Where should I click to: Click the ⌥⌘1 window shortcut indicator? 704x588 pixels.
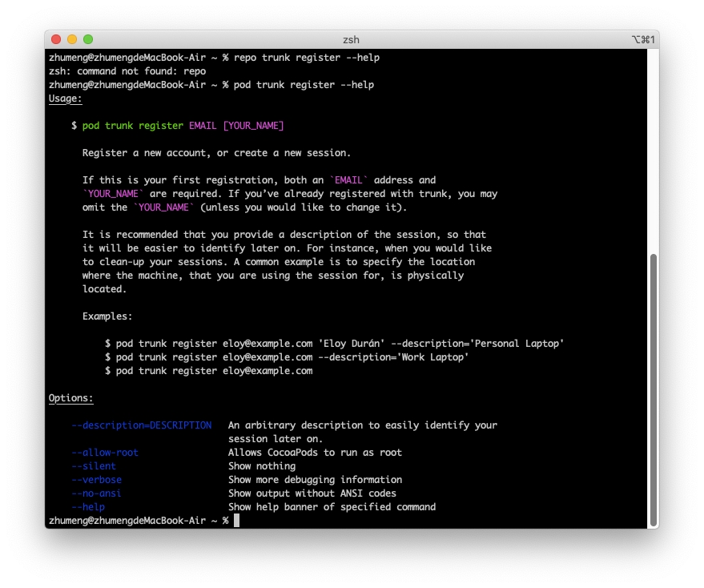[x=643, y=39]
